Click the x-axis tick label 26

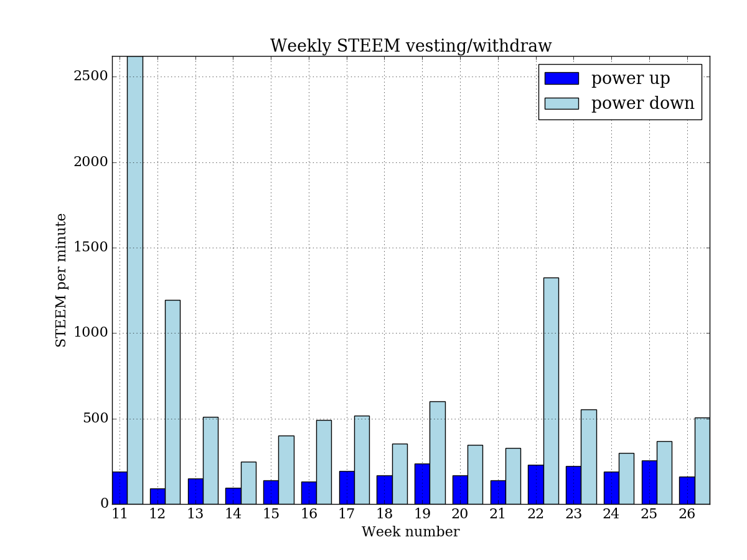687,515
